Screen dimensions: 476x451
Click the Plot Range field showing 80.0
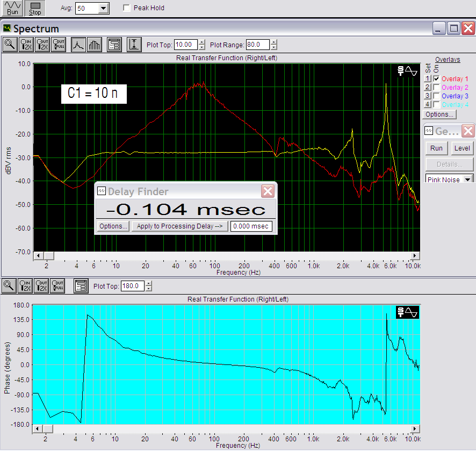tap(258, 45)
